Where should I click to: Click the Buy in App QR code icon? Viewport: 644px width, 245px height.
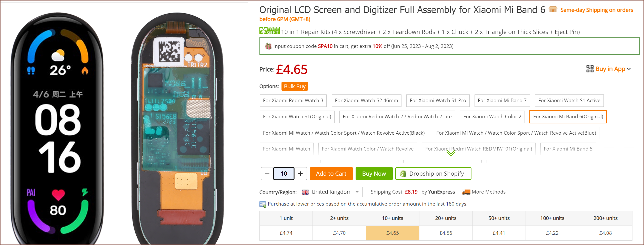point(590,69)
